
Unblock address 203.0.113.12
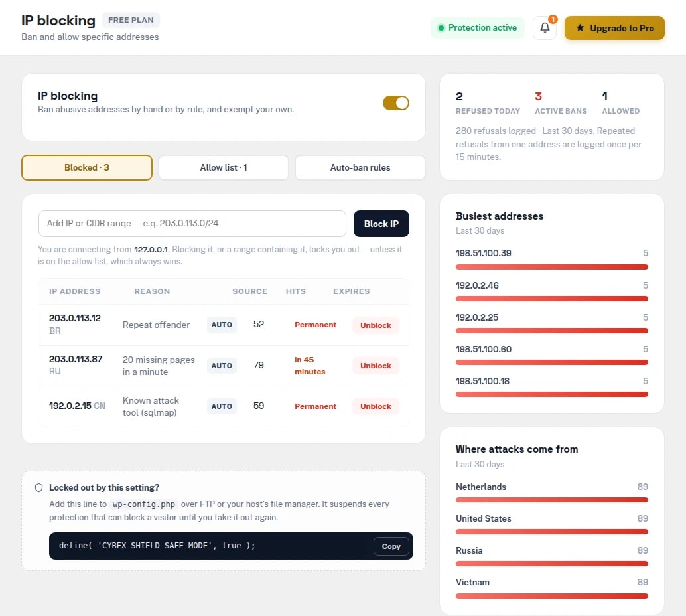pyautogui.click(x=376, y=325)
